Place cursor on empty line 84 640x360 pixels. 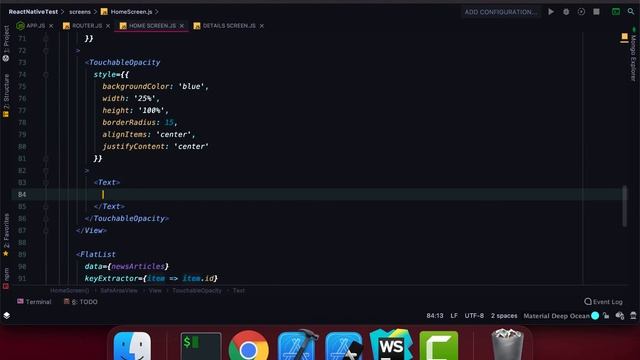click(x=318, y=194)
